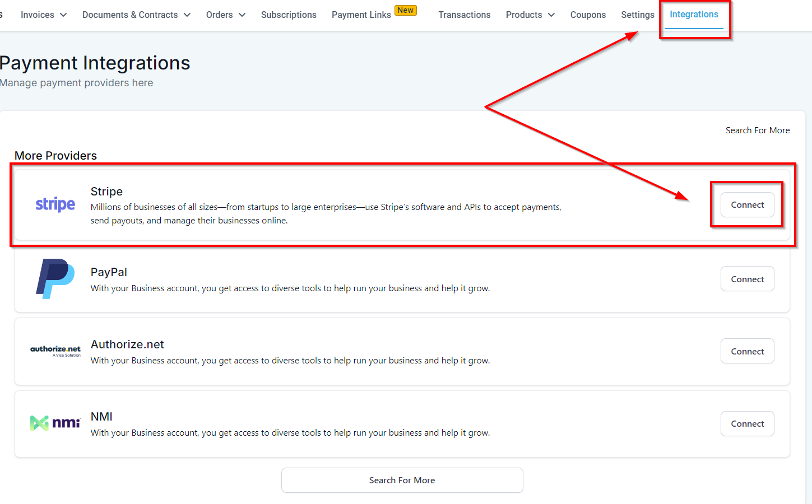Viewport: 812px width, 504px height.
Task: Click the Payment Integrations page heading
Action: tap(95, 63)
